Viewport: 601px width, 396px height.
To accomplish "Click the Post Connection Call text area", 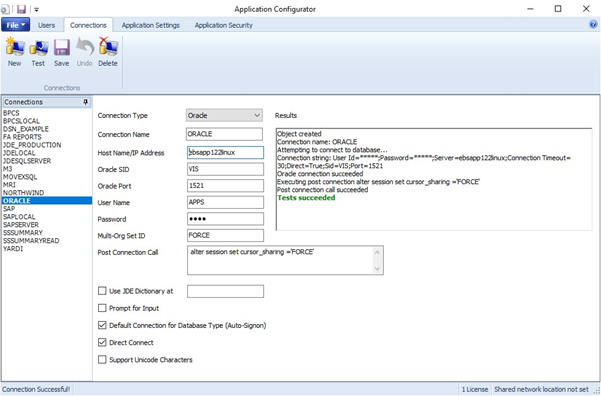I will (285, 260).
